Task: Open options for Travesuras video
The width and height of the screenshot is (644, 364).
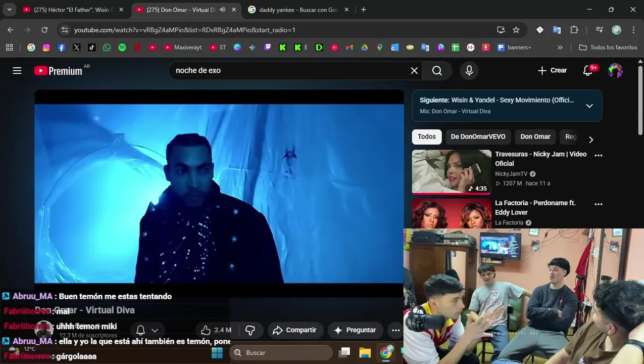Action: click(599, 156)
